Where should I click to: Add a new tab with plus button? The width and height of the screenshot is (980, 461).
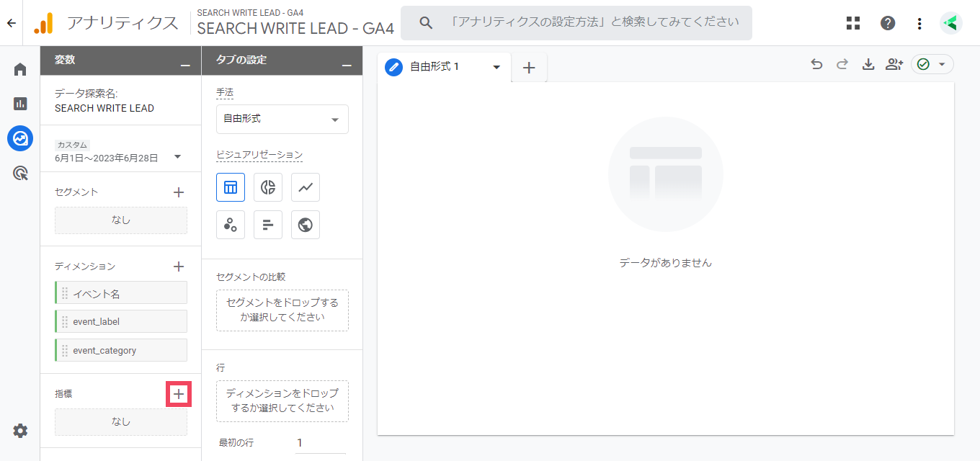click(x=529, y=67)
